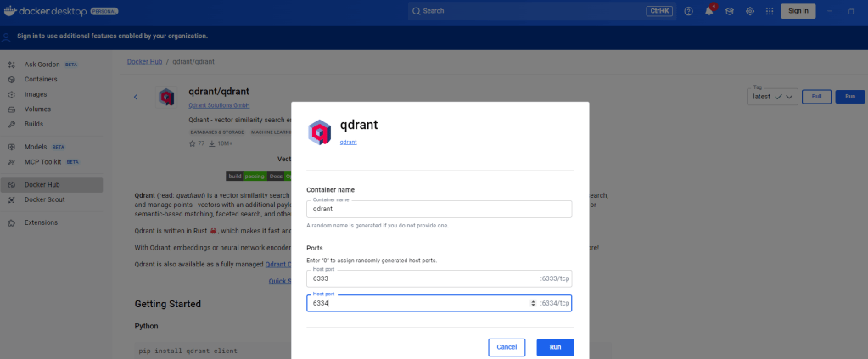Screen dimensions: 868x359
Task: Cancel the run container dialog
Action: pos(507,347)
